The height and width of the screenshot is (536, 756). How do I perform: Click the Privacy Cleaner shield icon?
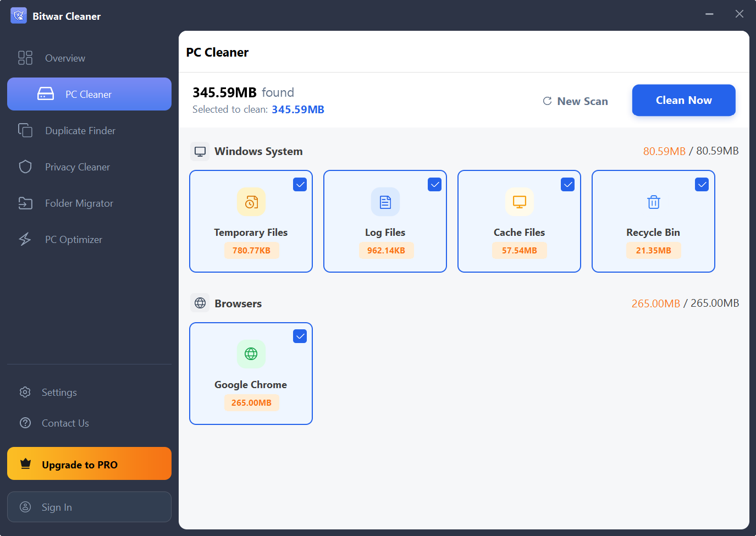25,167
